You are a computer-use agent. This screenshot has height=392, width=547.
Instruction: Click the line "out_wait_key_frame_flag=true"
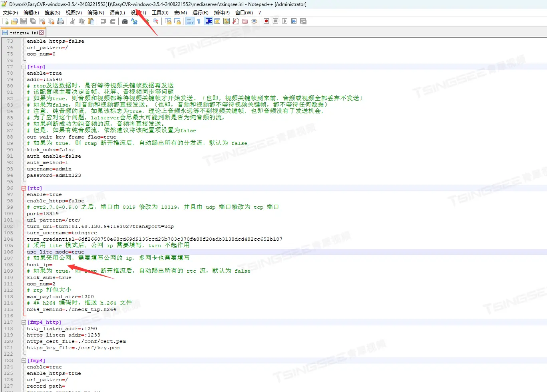72,137
